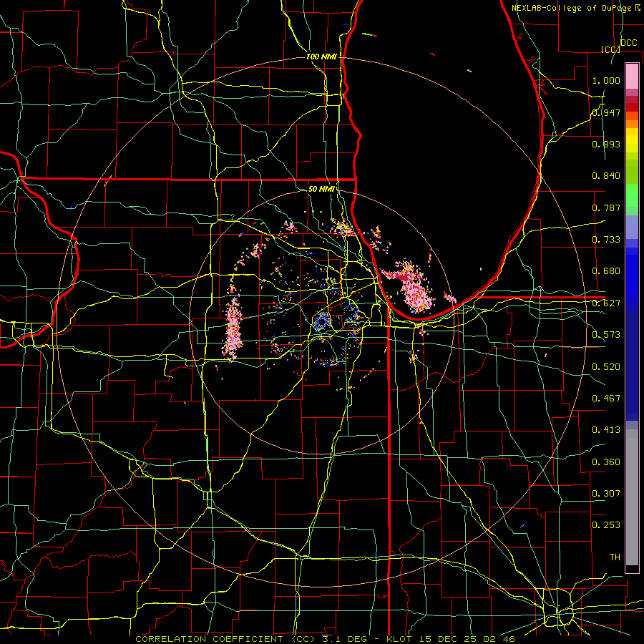Click the 0.307 scale value
This screenshot has width=644, height=644.
(x=606, y=493)
